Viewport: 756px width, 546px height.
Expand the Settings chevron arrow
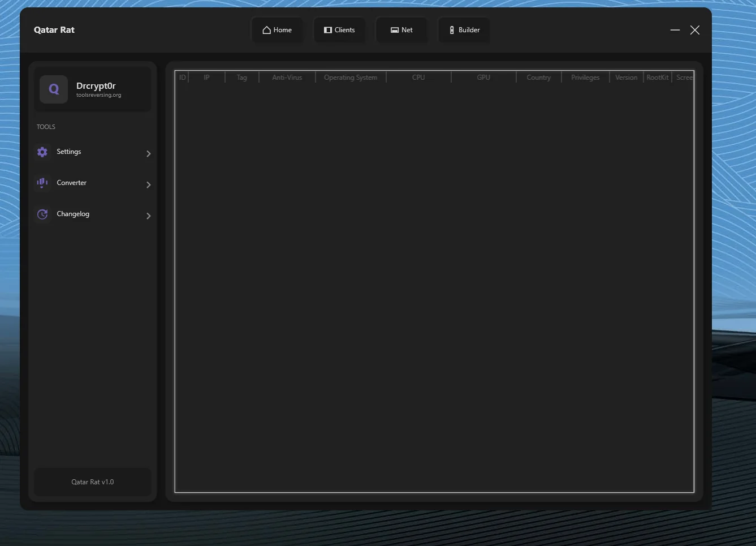[148, 153]
